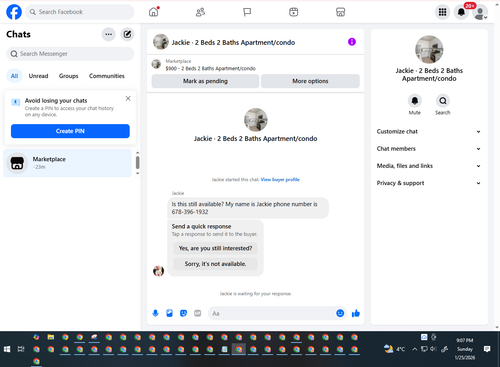Open the Facebook menu grid icon
This screenshot has width=500, height=367.
442,12
